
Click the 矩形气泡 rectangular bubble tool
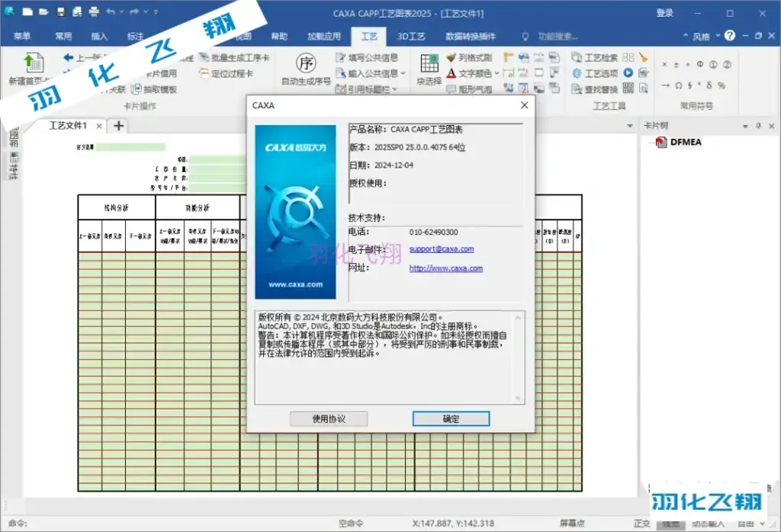click(x=469, y=89)
